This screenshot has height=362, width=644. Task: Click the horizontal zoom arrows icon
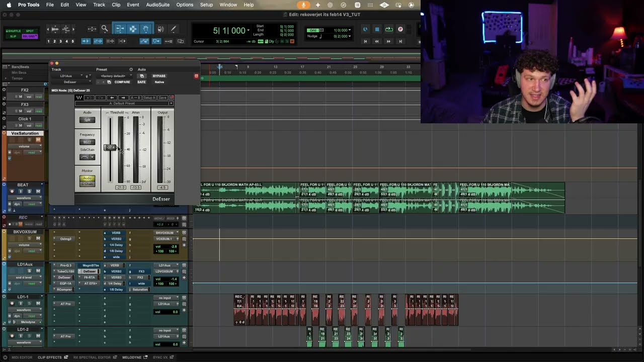point(92,29)
